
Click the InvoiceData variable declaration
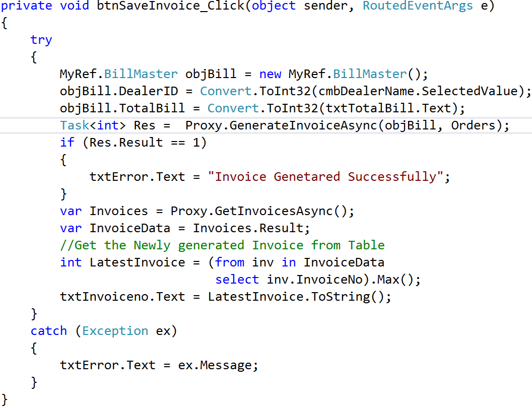point(129,228)
